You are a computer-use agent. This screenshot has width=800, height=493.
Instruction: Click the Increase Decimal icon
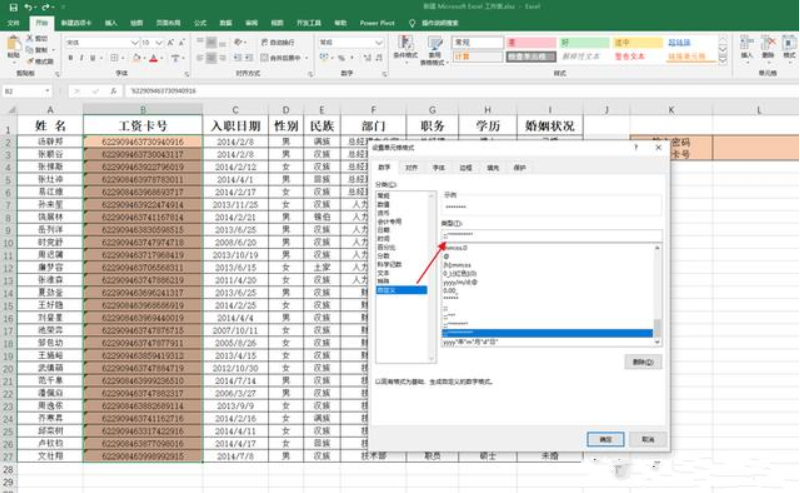pyautogui.click(x=367, y=58)
